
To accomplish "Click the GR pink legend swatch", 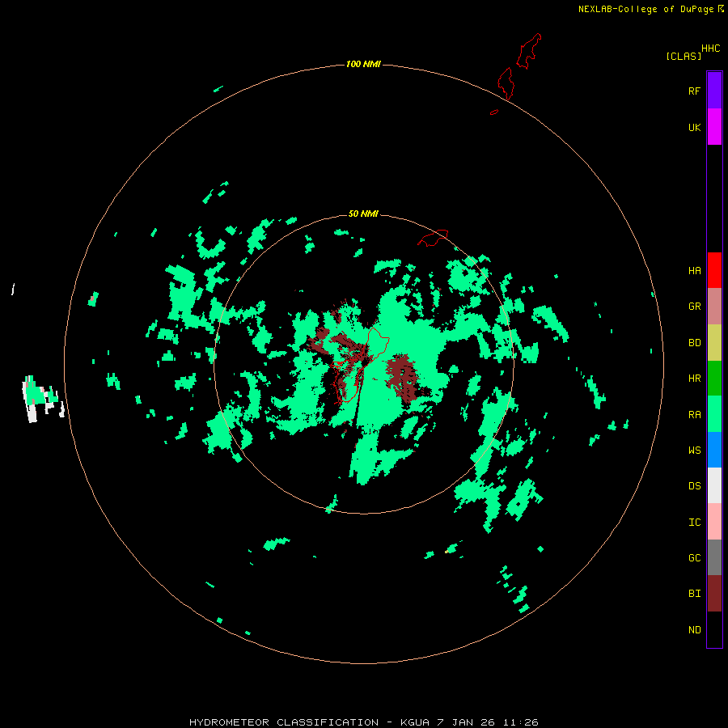I will [x=714, y=307].
